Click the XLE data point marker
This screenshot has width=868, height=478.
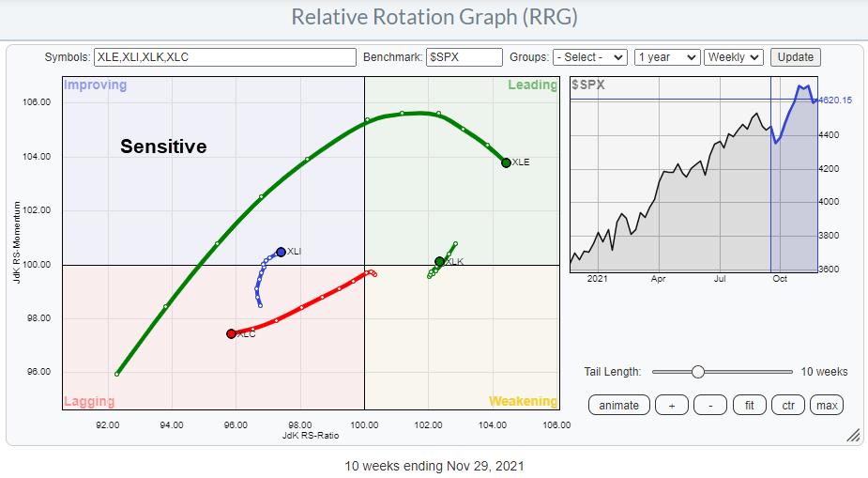(x=506, y=162)
